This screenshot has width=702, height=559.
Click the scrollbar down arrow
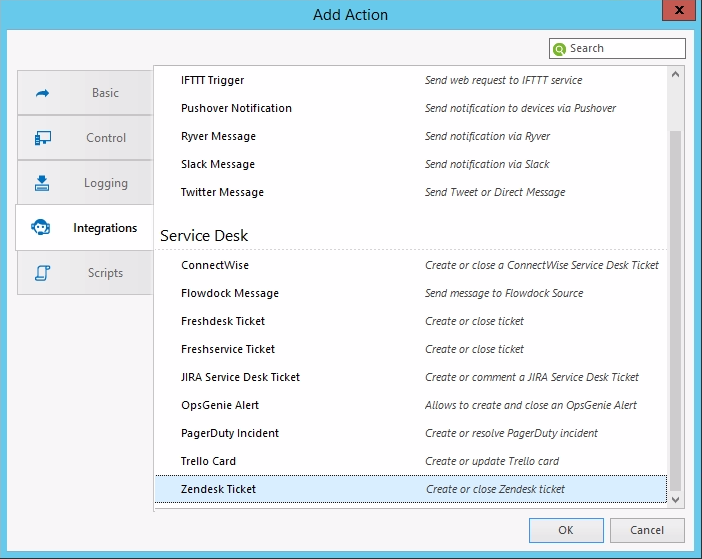coord(676,499)
